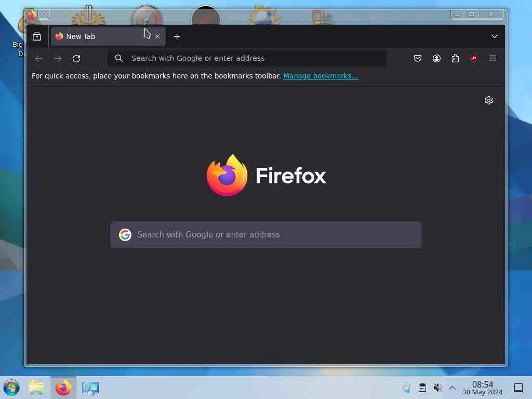This screenshot has height=399, width=532.
Task: Maximize the Firefox window
Action: pyautogui.click(x=471, y=14)
